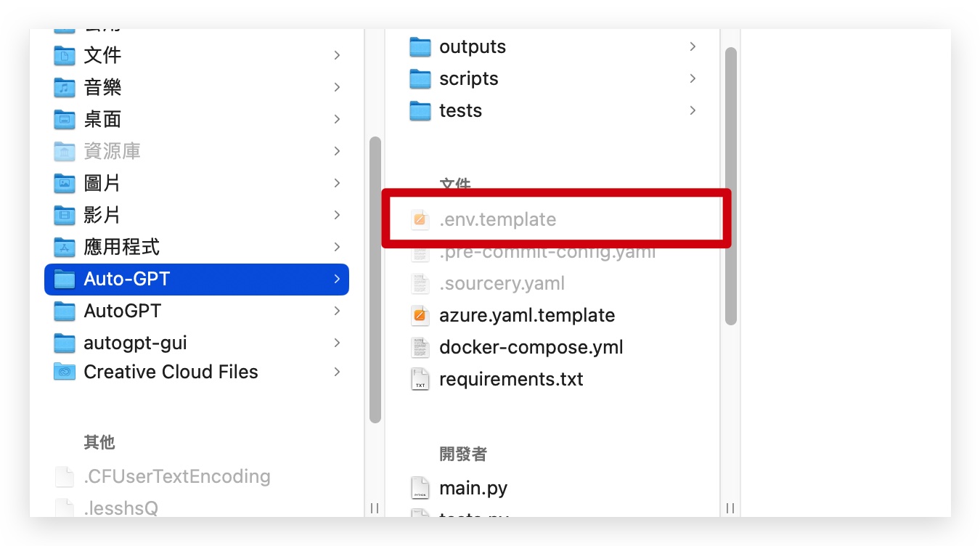Select the 應用程式 applications folder icon
Viewport: 980px width, 546px height.
[65, 247]
